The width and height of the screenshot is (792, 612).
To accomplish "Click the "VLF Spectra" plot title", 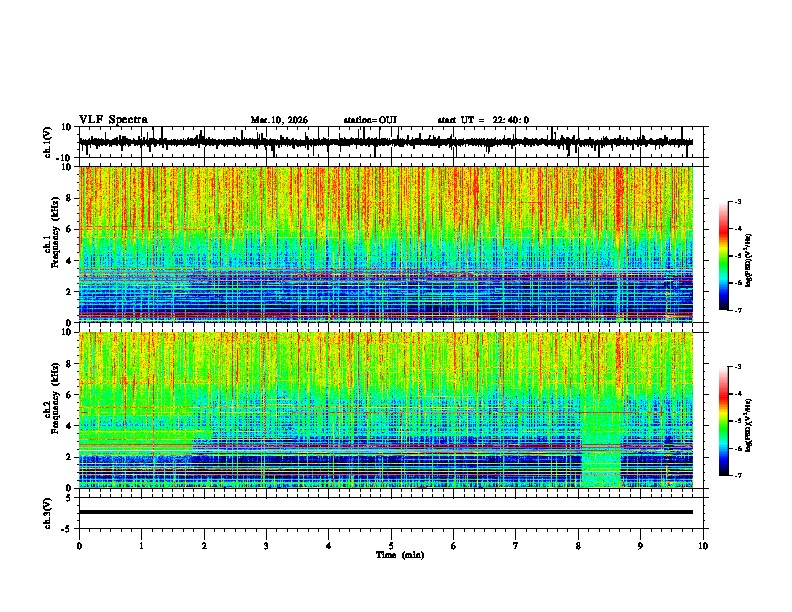I will [113, 120].
